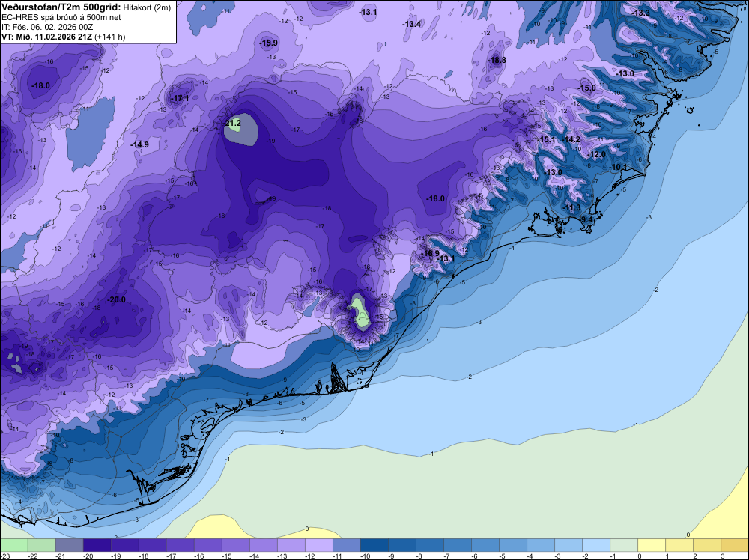Click the -15 label on the color scale
Screen dimensions: 749x560
pos(226,556)
